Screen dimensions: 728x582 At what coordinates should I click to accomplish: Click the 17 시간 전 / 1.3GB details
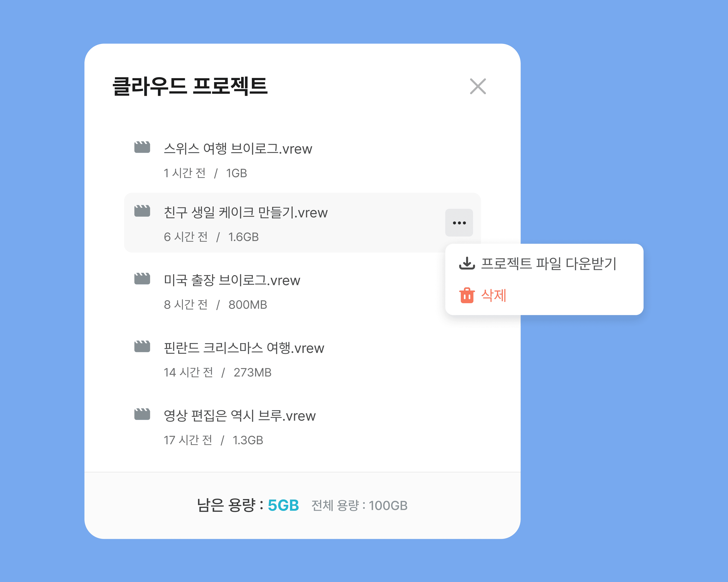point(213,440)
